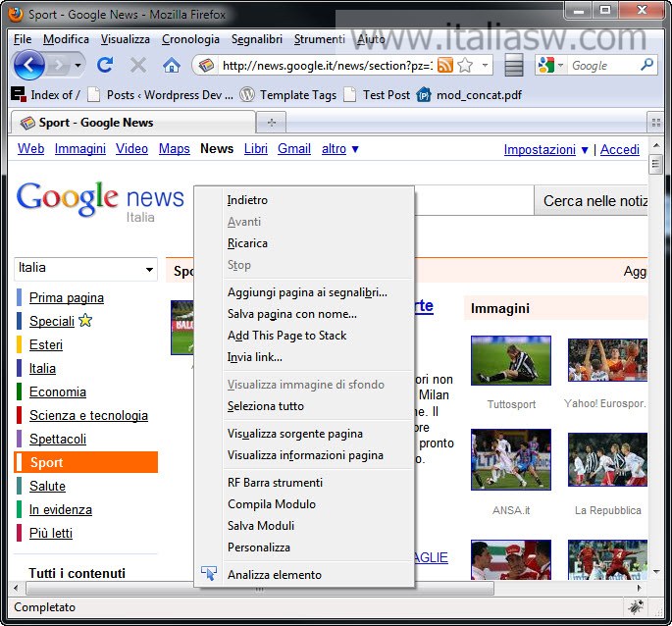Click the Google search input field
Image resolution: width=672 pixels, height=626 pixels.
[x=602, y=66]
